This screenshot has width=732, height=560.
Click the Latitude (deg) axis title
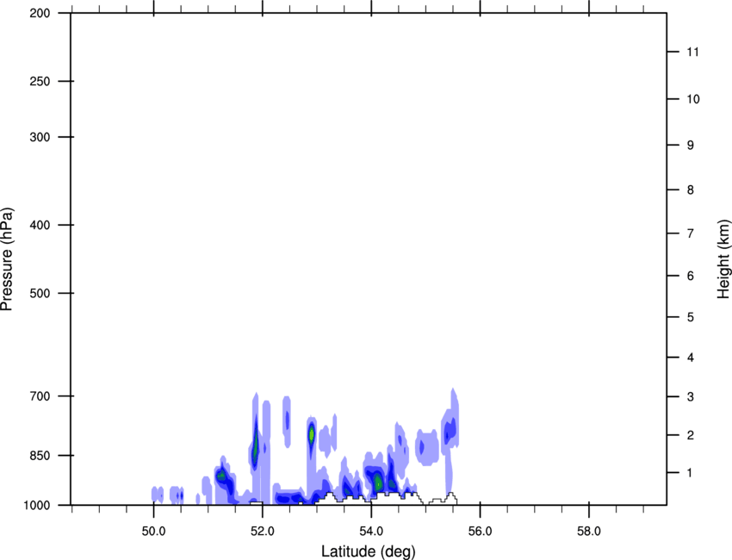368,551
